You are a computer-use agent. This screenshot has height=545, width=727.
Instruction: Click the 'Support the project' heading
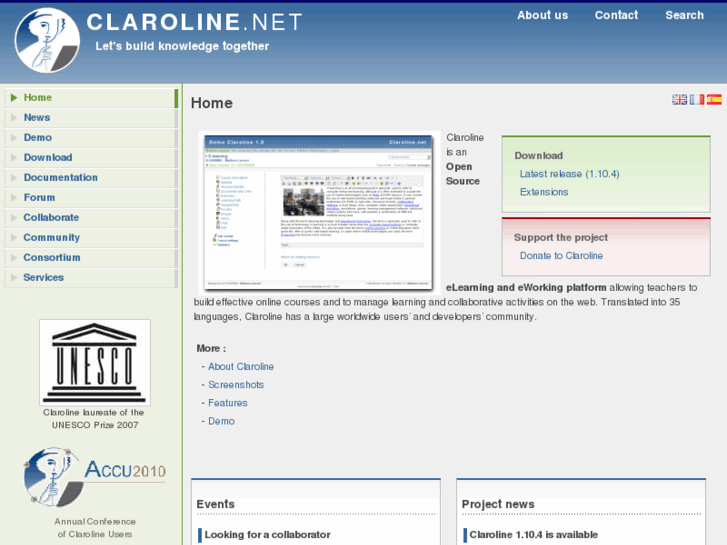(x=561, y=237)
